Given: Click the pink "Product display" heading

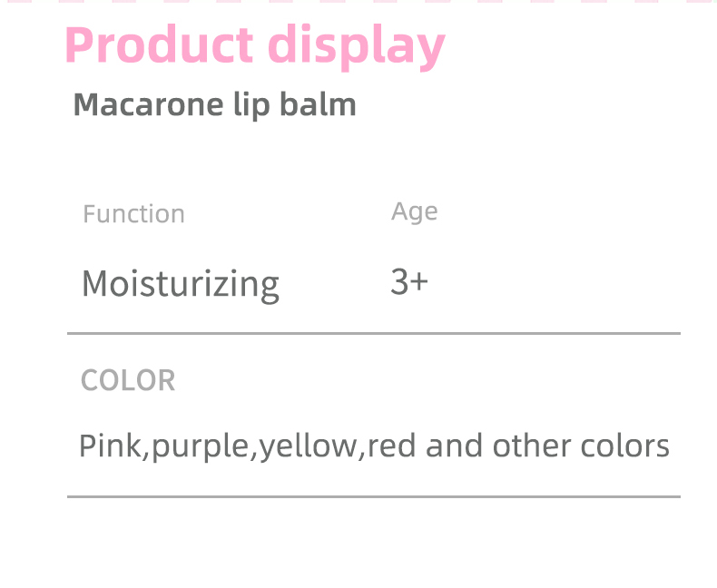Looking at the screenshot, I should 254,45.
